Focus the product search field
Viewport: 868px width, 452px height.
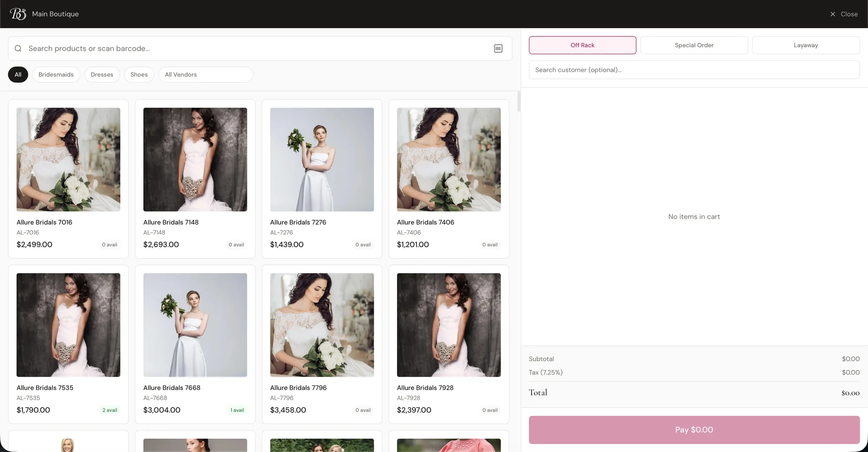tap(256, 49)
